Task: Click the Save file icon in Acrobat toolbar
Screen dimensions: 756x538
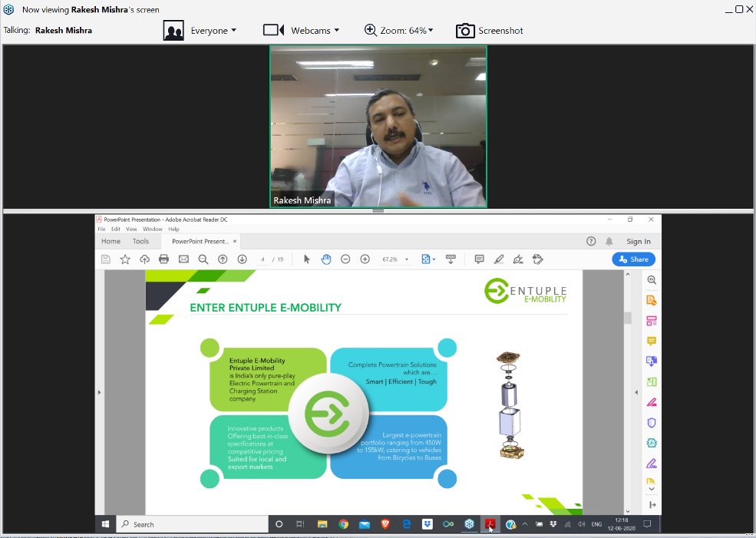Action: [106, 259]
